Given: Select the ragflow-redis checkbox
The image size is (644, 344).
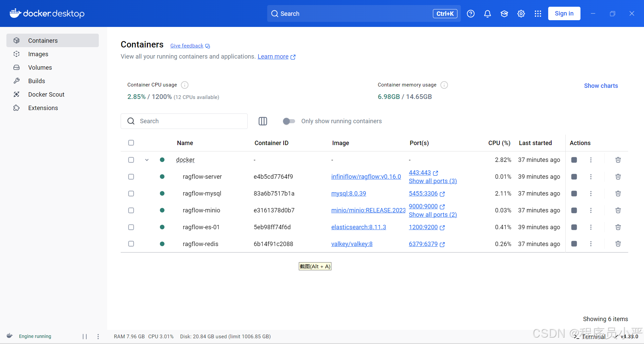Looking at the screenshot, I should pyautogui.click(x=131, y=244).
